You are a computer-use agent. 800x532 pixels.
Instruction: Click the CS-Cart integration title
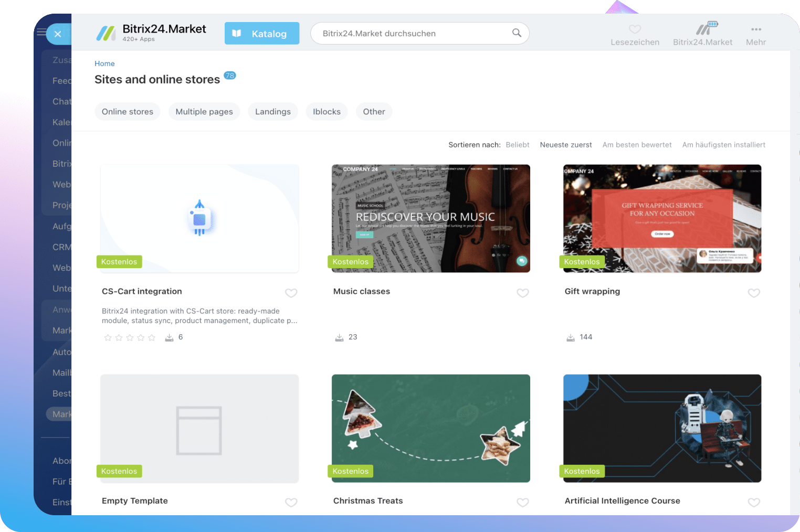(x=142, y=291)
